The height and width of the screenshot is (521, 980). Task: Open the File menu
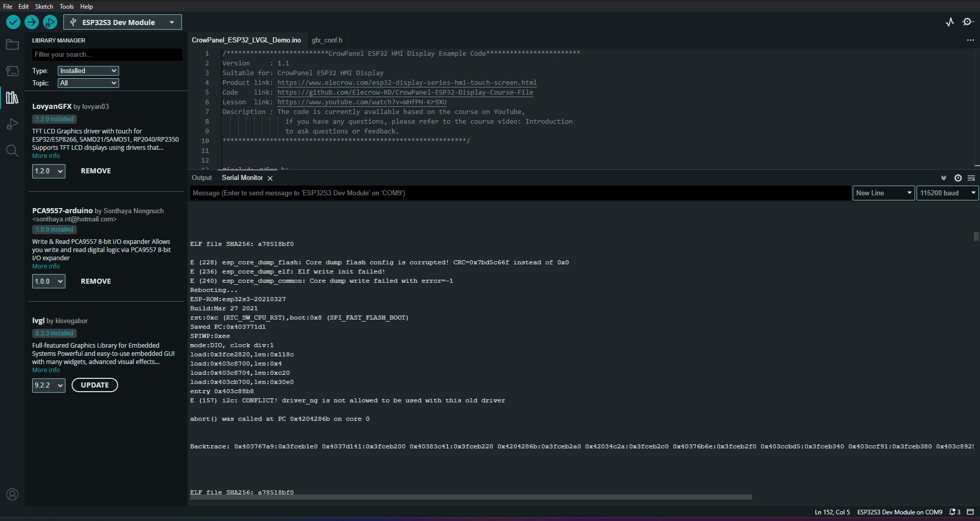coord(8,7)
